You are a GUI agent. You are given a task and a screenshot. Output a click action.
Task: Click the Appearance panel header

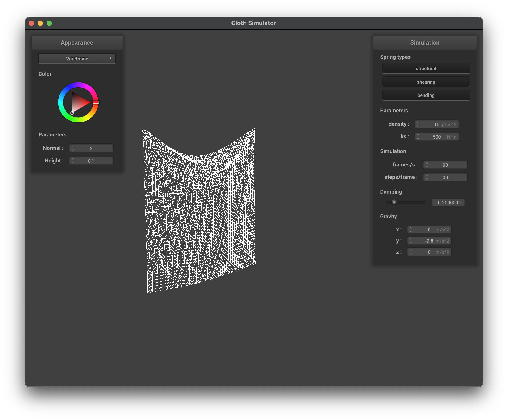click(x=77, y=43)
